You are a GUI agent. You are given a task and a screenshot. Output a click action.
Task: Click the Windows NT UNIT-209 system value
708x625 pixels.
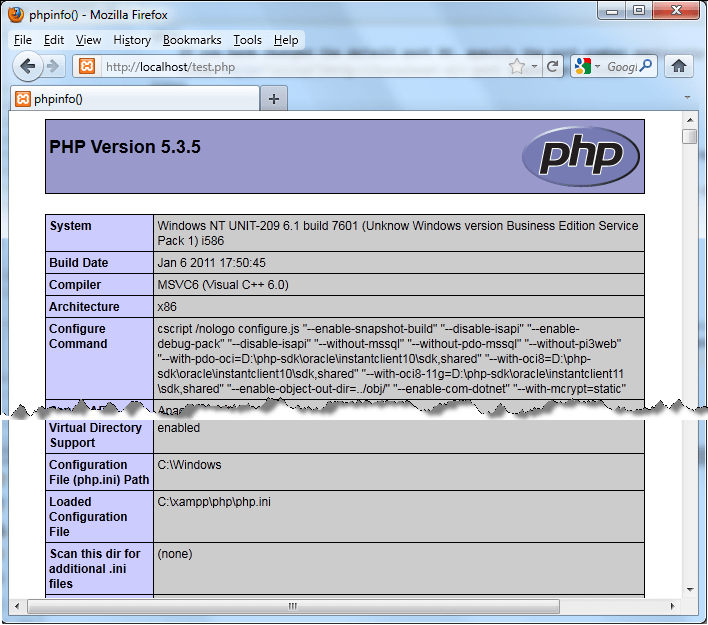(x=398, y=233)
